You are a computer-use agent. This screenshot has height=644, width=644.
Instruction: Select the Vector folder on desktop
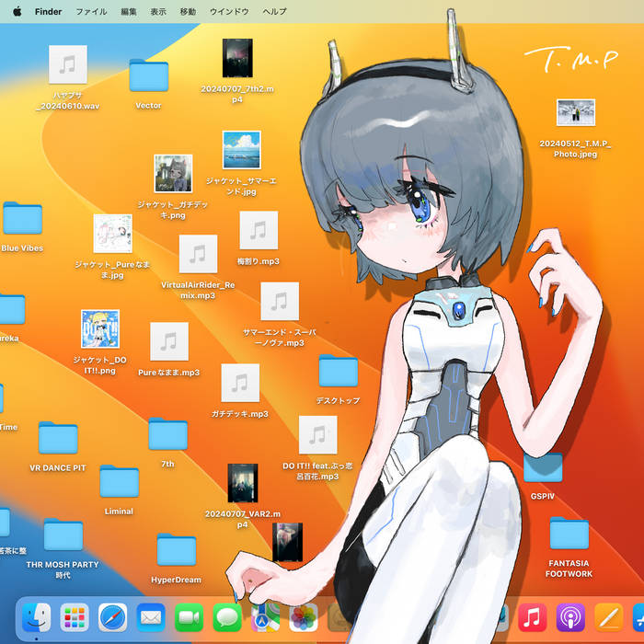pos(148,76)
